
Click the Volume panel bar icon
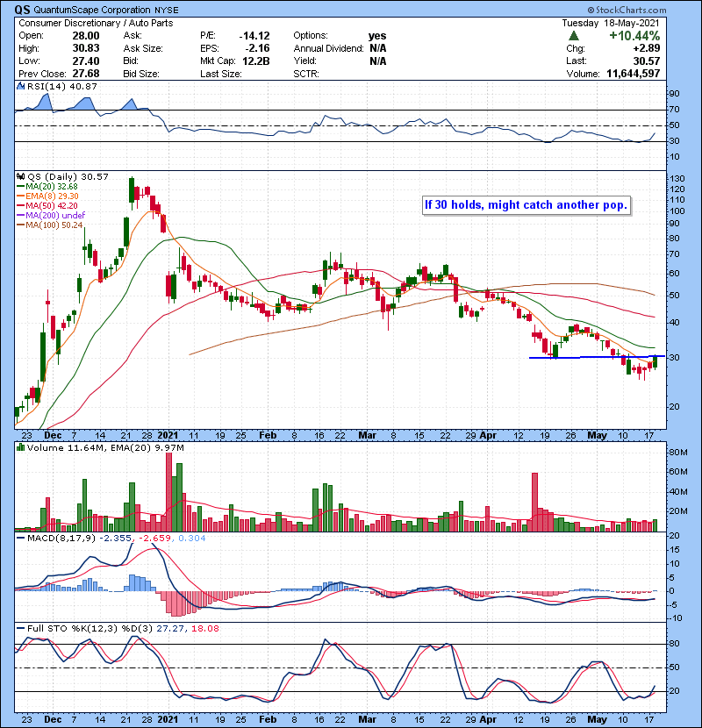20,447
